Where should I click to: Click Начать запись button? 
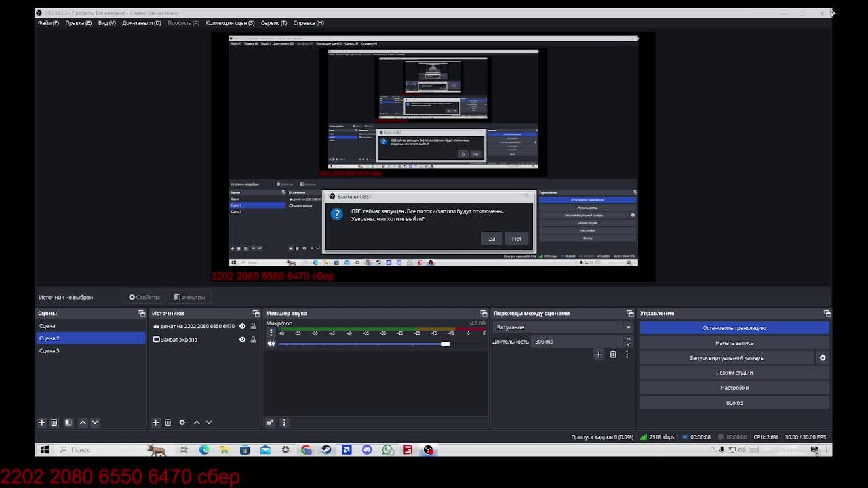[734, 343]
